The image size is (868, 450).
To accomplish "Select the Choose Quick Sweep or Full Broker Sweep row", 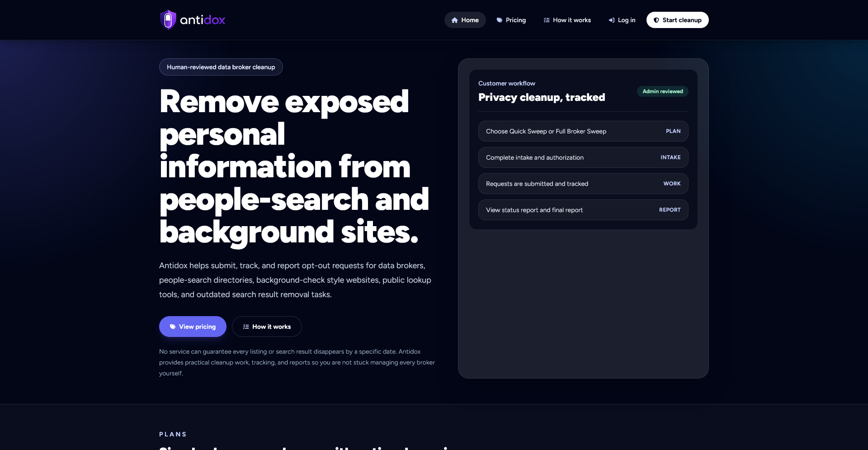I will click(583, 131).
